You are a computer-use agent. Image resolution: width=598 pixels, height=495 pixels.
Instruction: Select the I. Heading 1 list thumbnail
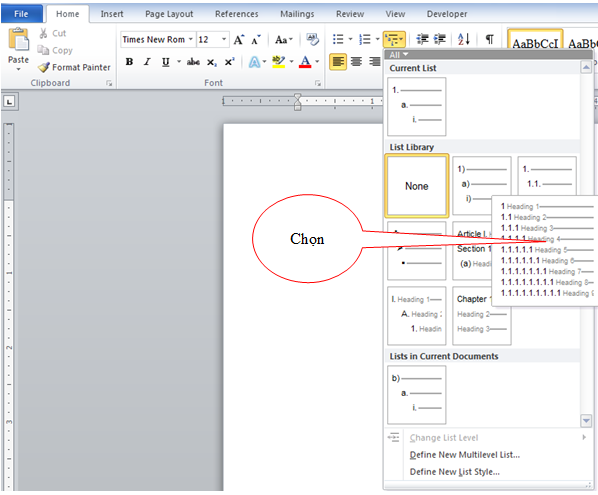[x=416, y=316]
